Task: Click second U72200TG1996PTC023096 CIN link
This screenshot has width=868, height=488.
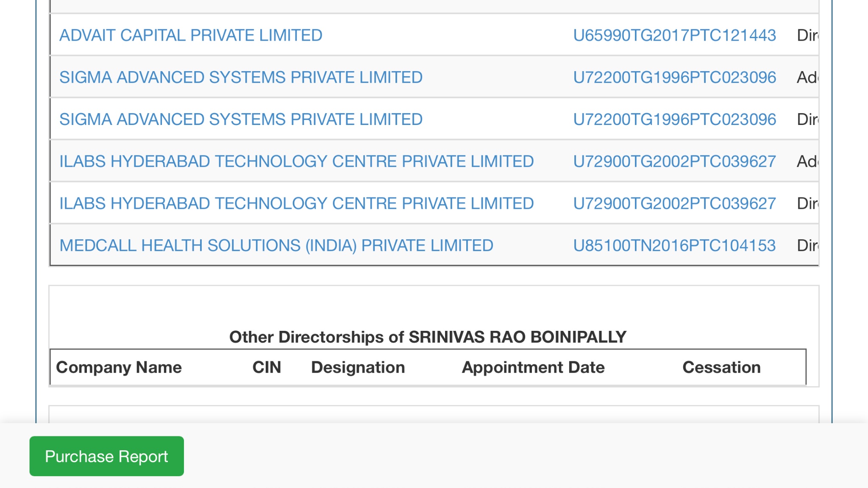Action: (x=674, y=119)
